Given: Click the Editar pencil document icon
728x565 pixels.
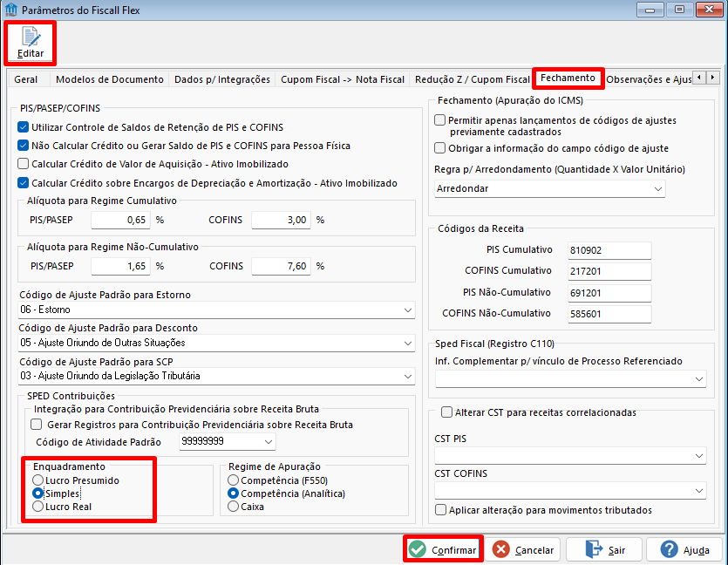Looking at the screenshot, I should click(31, 37).
